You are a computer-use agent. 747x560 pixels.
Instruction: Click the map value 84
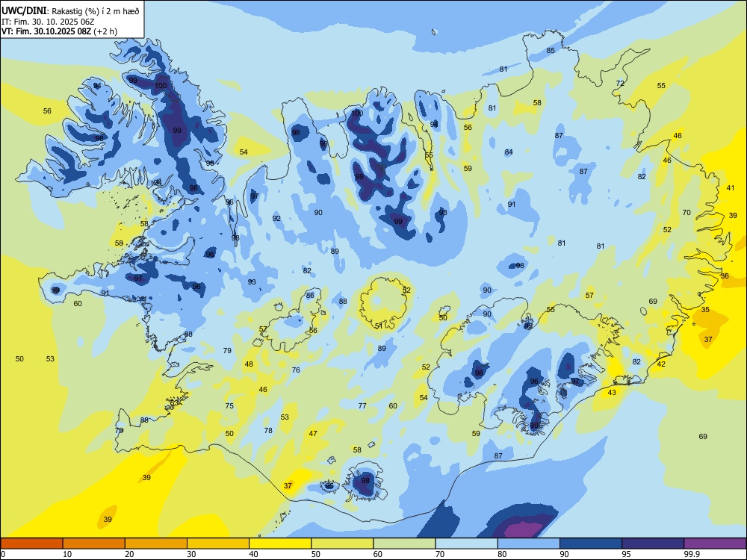tap(509, 152)
